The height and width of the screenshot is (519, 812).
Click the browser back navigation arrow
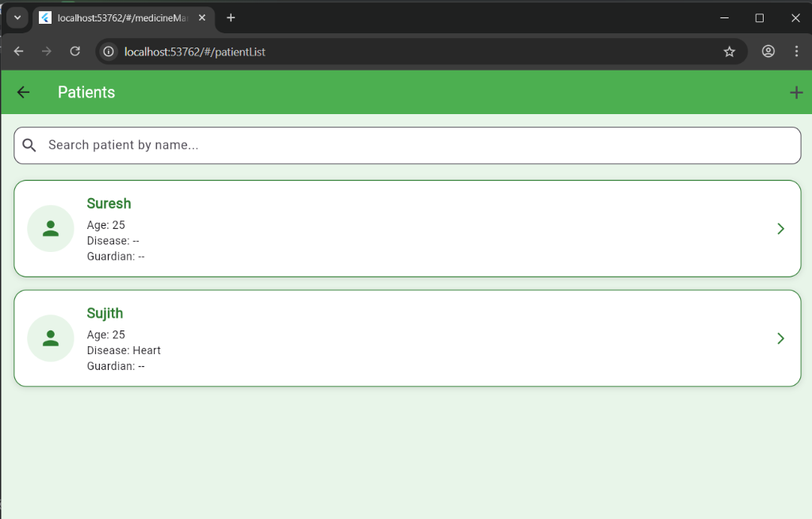pyautogui.click(x=19, y=52)
